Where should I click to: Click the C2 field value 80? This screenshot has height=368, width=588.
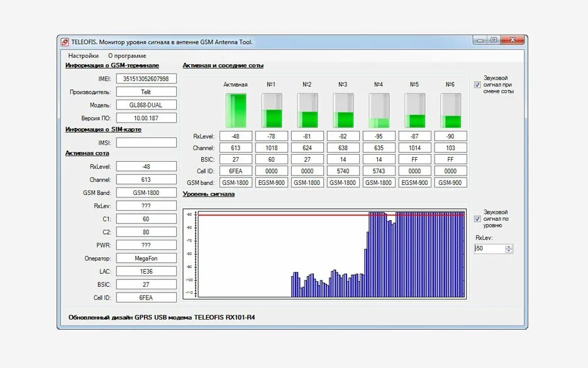coord(147,232)
